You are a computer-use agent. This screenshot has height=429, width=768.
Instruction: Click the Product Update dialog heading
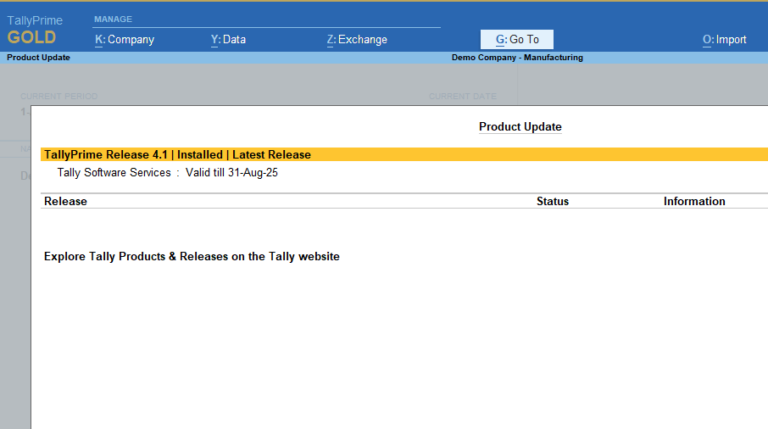(520, 127)
